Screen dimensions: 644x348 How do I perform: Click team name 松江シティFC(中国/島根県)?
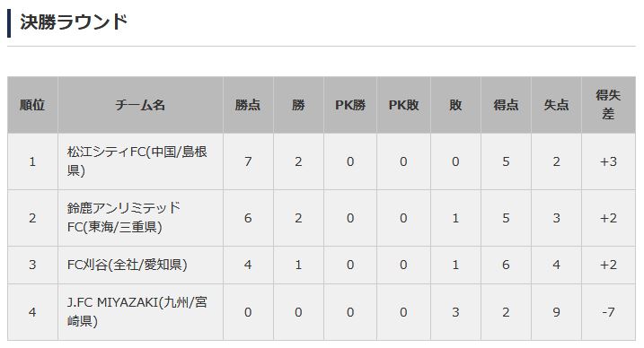click(137, 161)
